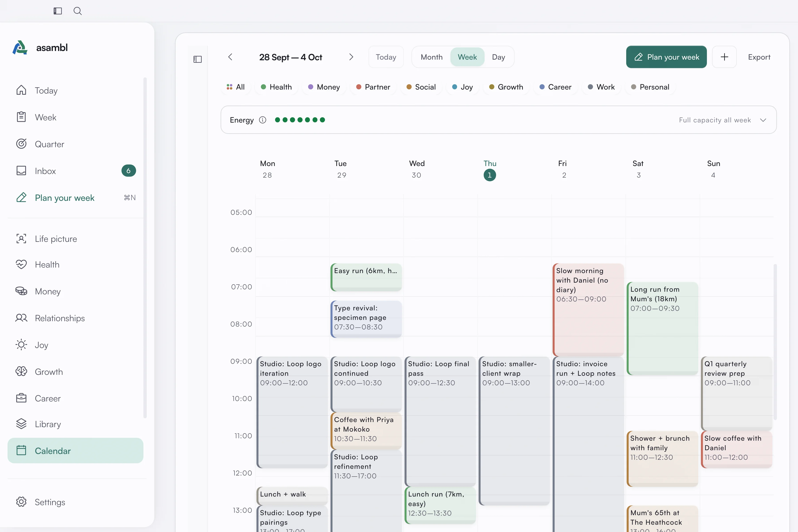Viewport: 798px width, 532px height.
Task: Switch to Week view tab
Action: pyautogui.click(x=467, y=57)
